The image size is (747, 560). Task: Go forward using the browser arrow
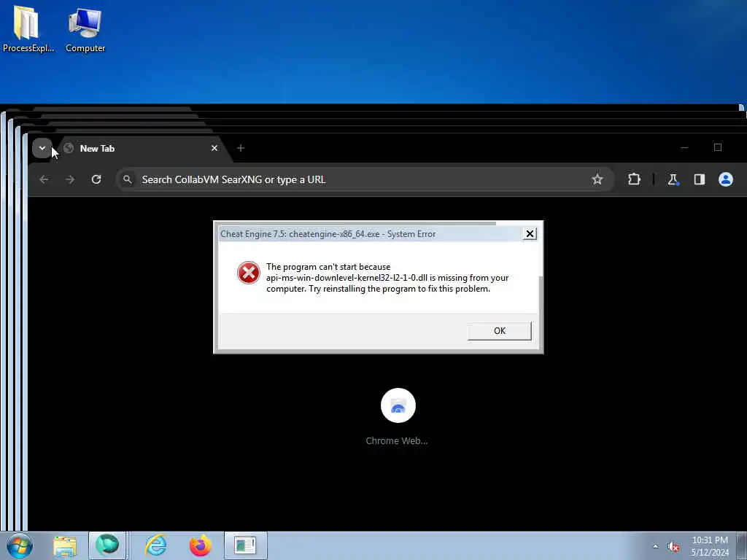69,179
